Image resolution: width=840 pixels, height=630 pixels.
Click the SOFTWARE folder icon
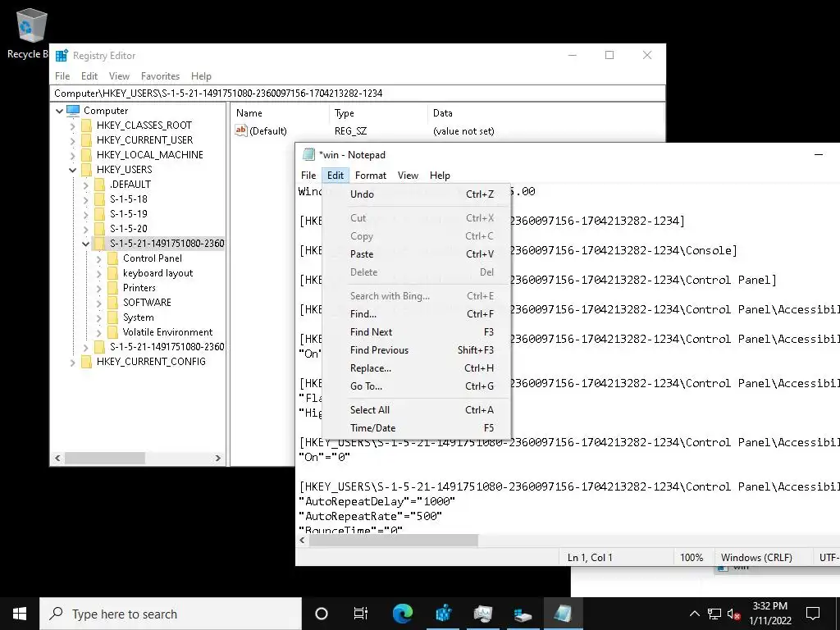(x=112, y=303)
